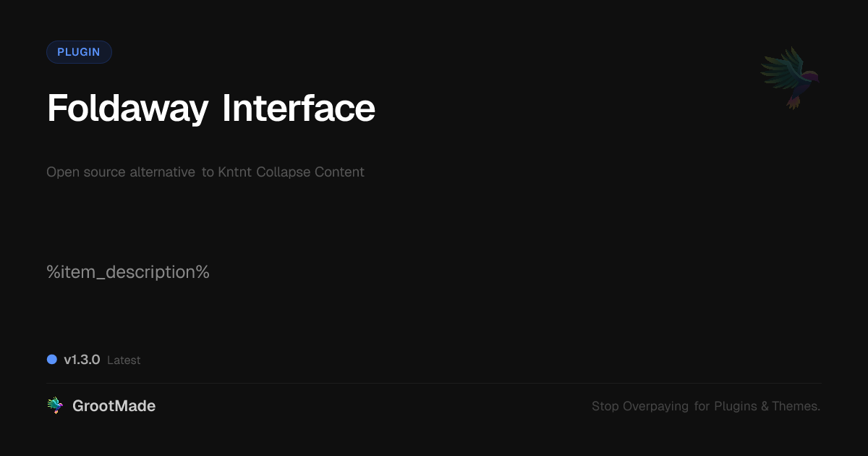Screen dimensions: 868x456
Task: Click the v1.3.0 version number
Action: point(82,360)
